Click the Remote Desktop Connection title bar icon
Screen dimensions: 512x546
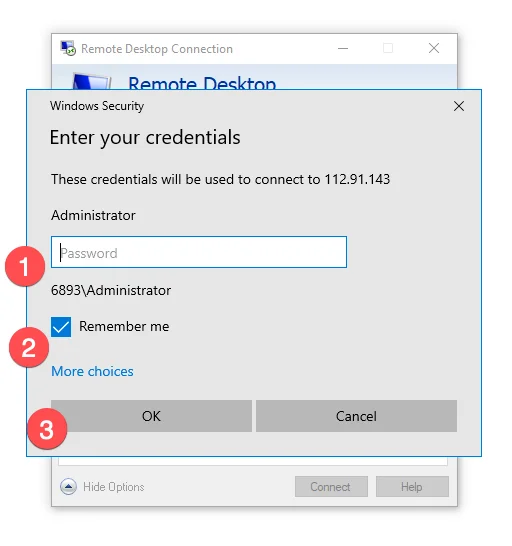pyautogui.click(x=68, y=48)
